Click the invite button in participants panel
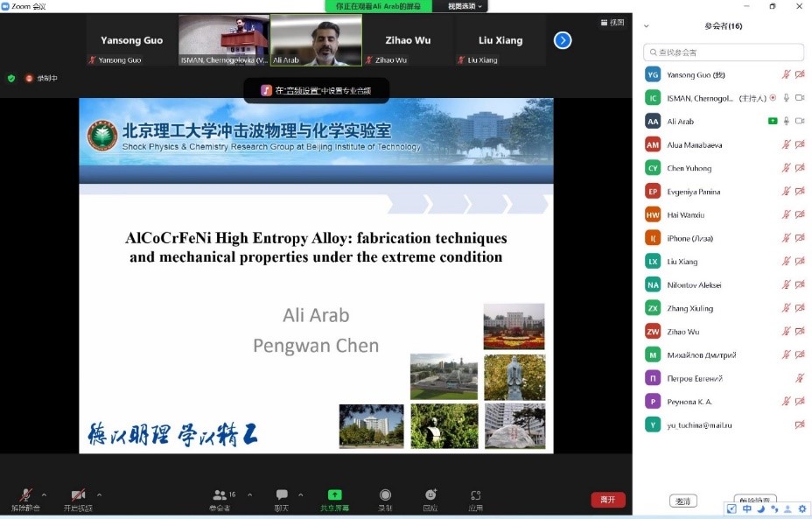The image size is (812, 519). pyautogui.click(x=683, y=501)
